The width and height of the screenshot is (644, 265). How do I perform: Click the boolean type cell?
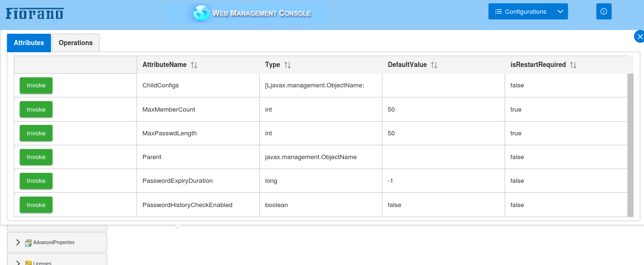click(321, 205)
